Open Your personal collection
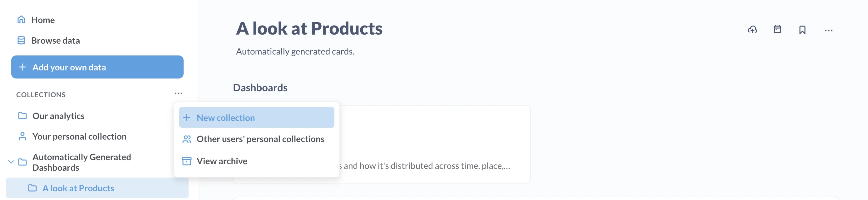 (80, 136)
